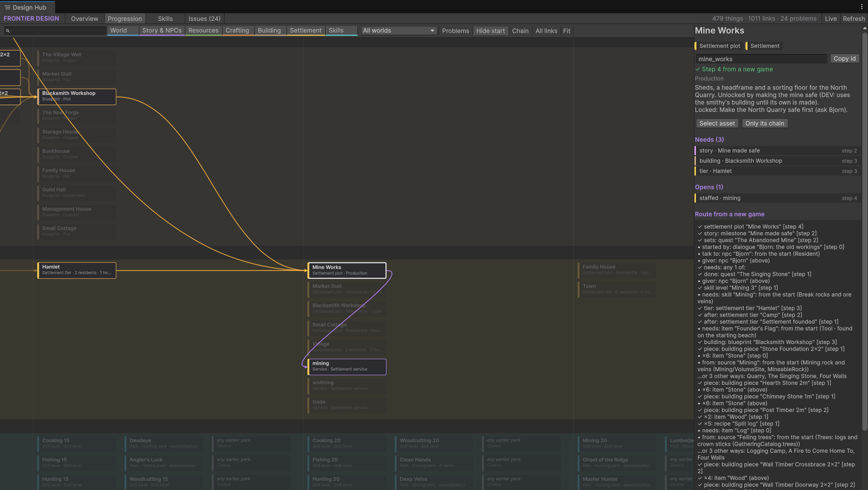
Task: Click the All links button
Action: [x=546, y=31]
